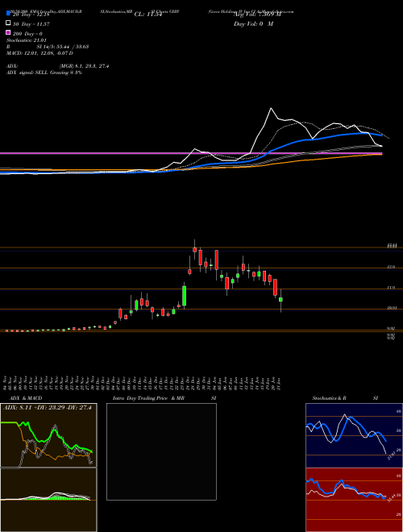The width and height of the screenshot is (403, 532).
Task: Click the 'MACD: 12.01, 12.08, -0.07 D' line
Action: click(39, 53)
